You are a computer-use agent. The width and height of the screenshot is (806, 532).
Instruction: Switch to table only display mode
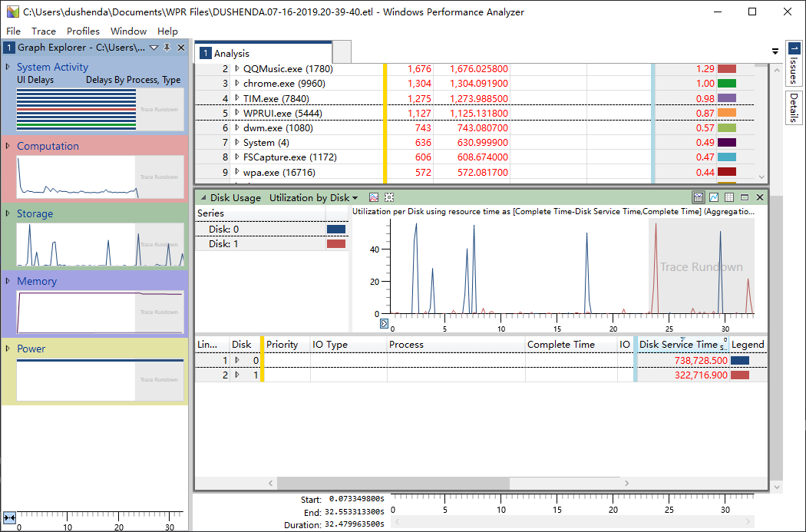click(x=729, y=198)
